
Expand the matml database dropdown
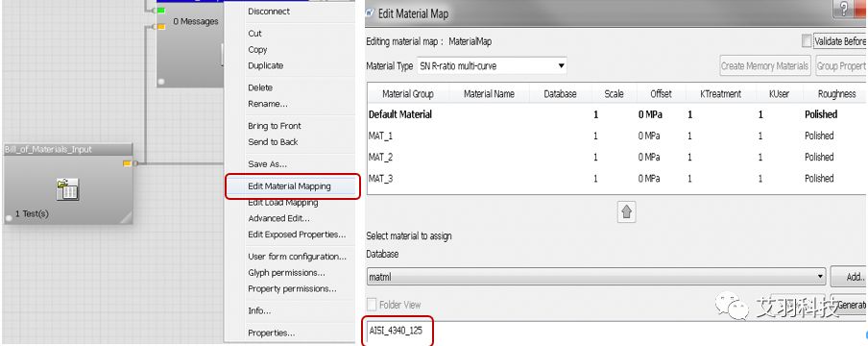pyautogui.click(x=596, y=276)
